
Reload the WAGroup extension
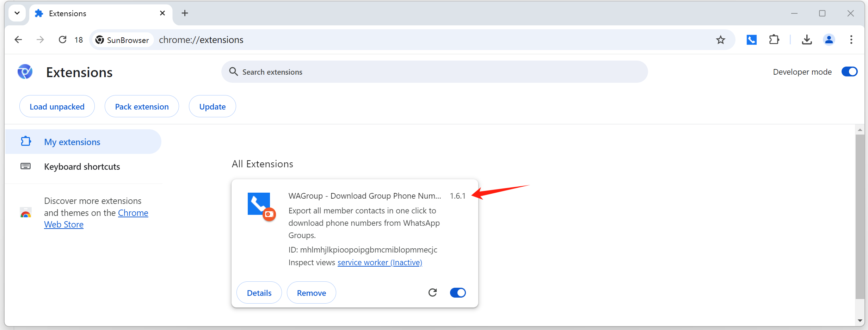click(x=432, y=293)
